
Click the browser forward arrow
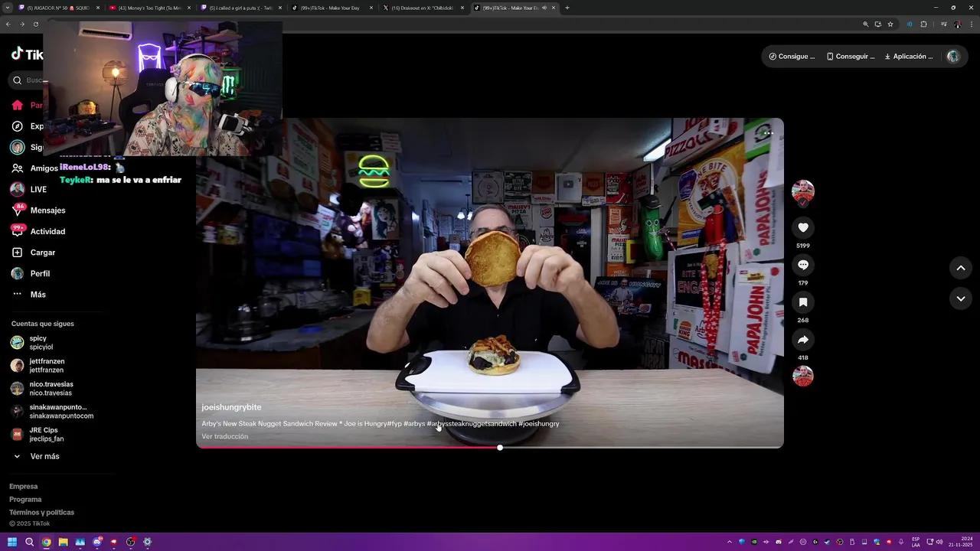point(21,24)
